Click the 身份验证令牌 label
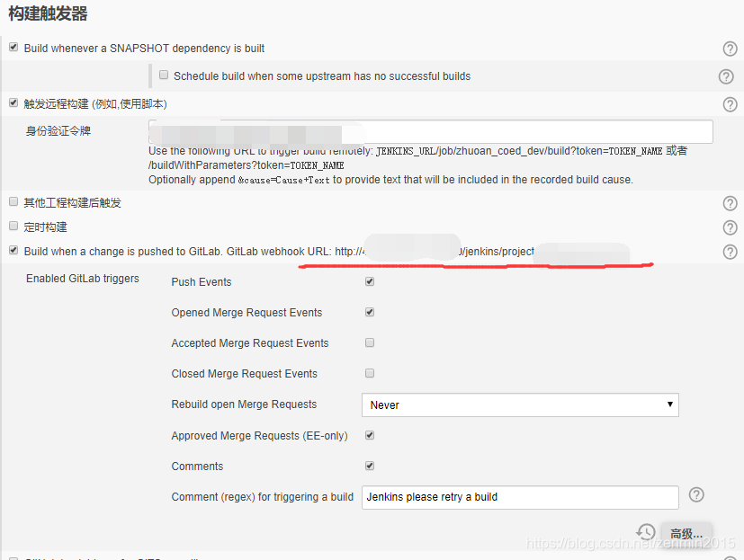Viewport: 744px width, 560px height. (x=58, y=131)
